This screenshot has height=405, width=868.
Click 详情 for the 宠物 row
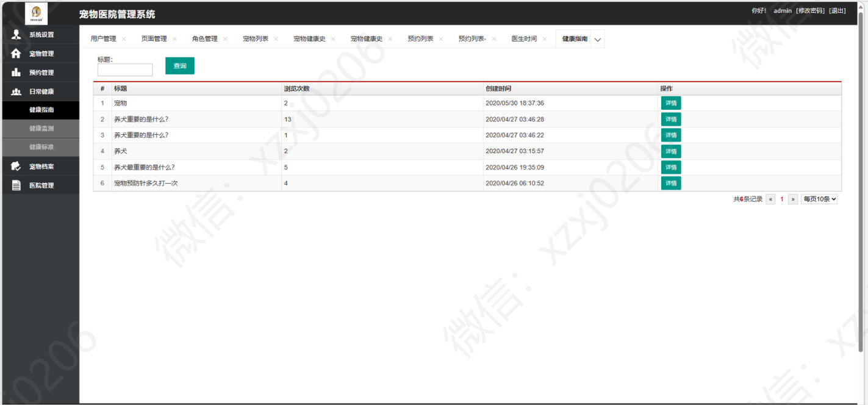point(671,103)
